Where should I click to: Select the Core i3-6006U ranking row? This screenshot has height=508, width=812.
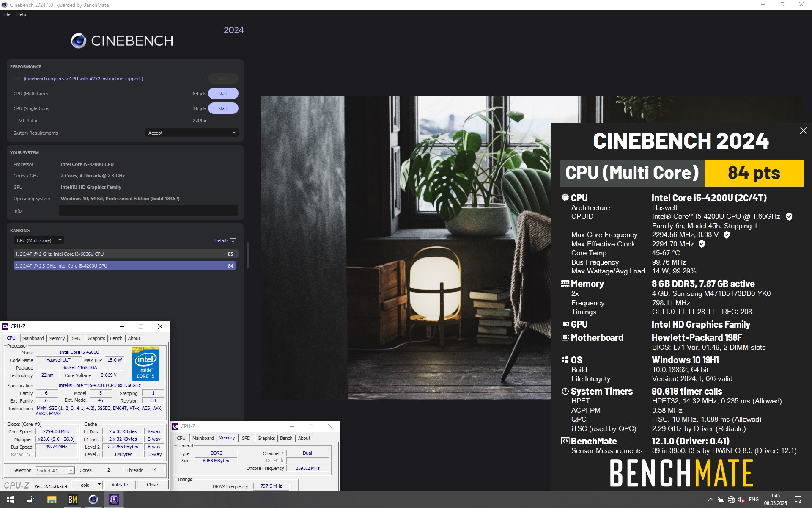coord(126,254)
